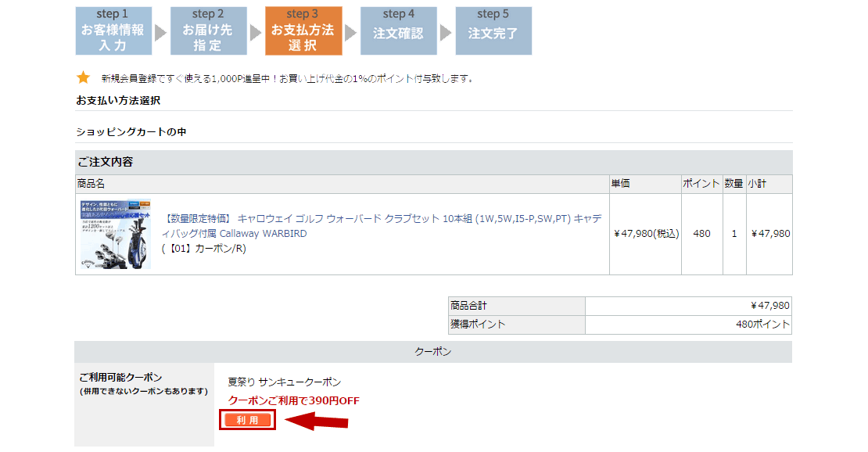Click the 小計 column header
The width and height of the screenshot is (868, 452).
coord(769,184)
